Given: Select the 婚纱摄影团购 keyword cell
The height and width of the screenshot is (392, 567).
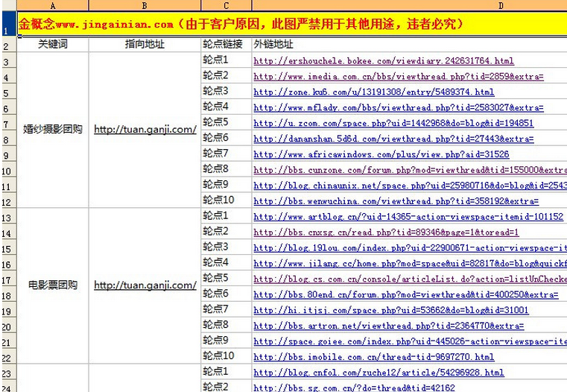Looking at the screenshot, I should (x=53, y=130).
